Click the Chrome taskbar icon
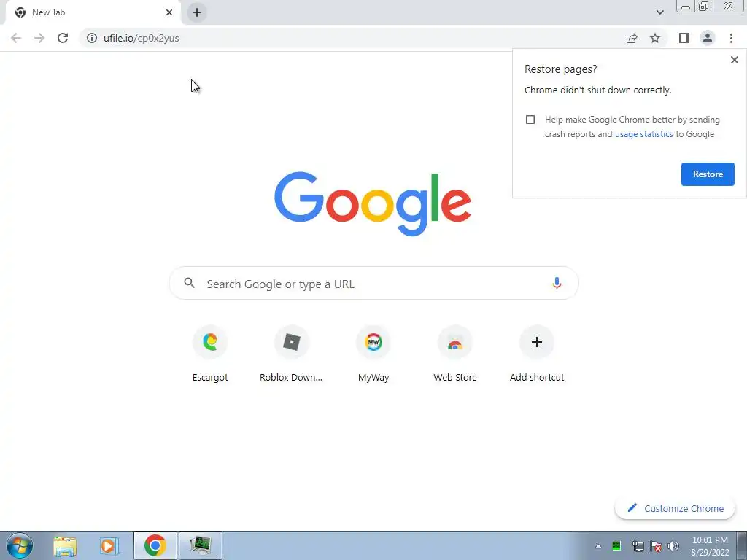 tap(155, 545)
